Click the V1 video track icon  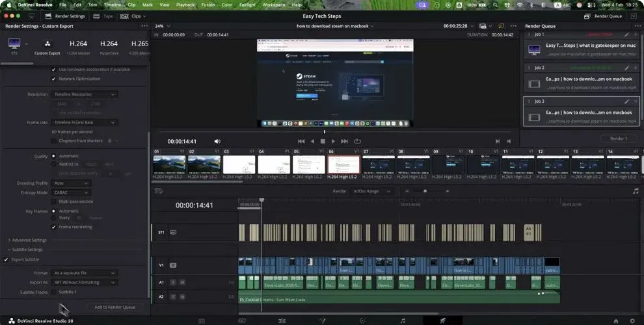173,265
